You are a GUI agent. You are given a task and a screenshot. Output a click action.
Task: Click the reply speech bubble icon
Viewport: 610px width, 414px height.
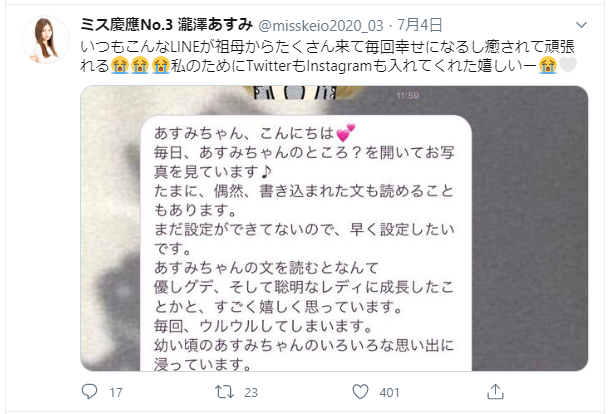[x=89, y=391]
